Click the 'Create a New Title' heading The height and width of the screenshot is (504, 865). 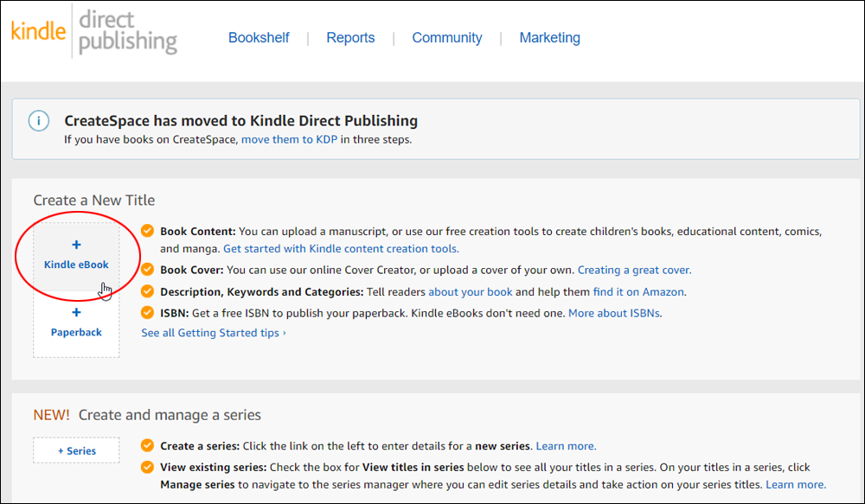click(93, 201)
